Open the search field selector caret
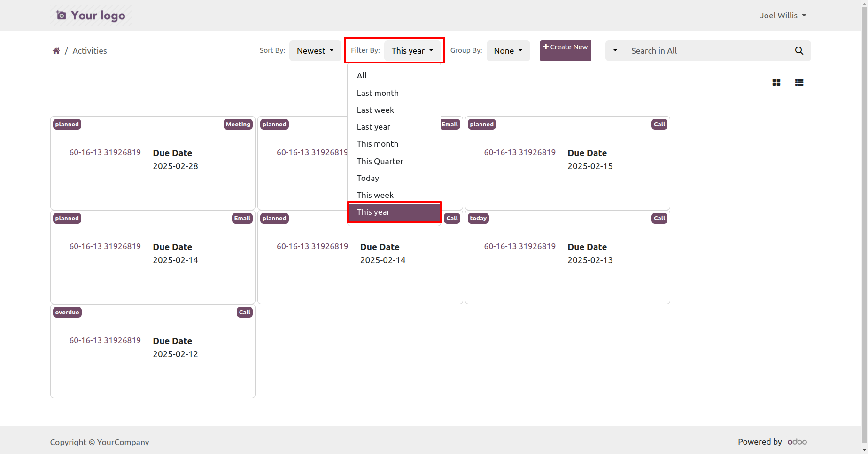Screen dimensions: 868x454 click(x=615, y=51)
